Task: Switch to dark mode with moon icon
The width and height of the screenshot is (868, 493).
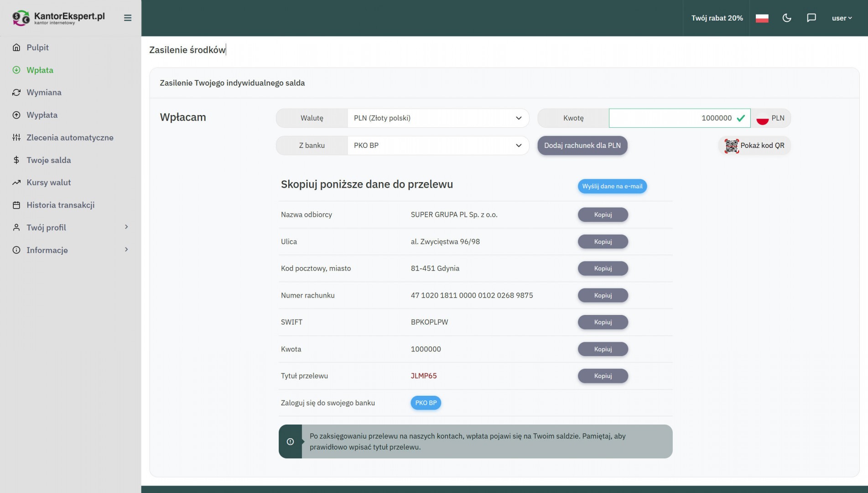Action: (x=787, y=18)
